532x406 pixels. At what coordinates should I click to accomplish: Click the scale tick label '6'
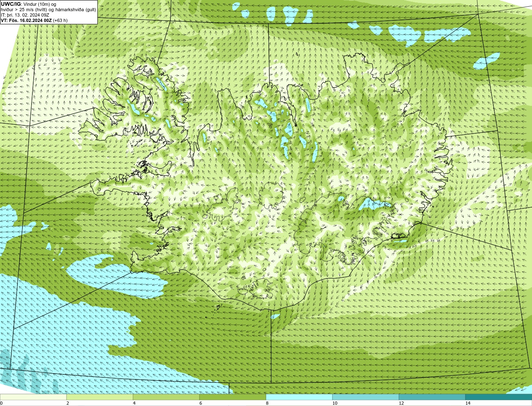[x=200, y=403]
